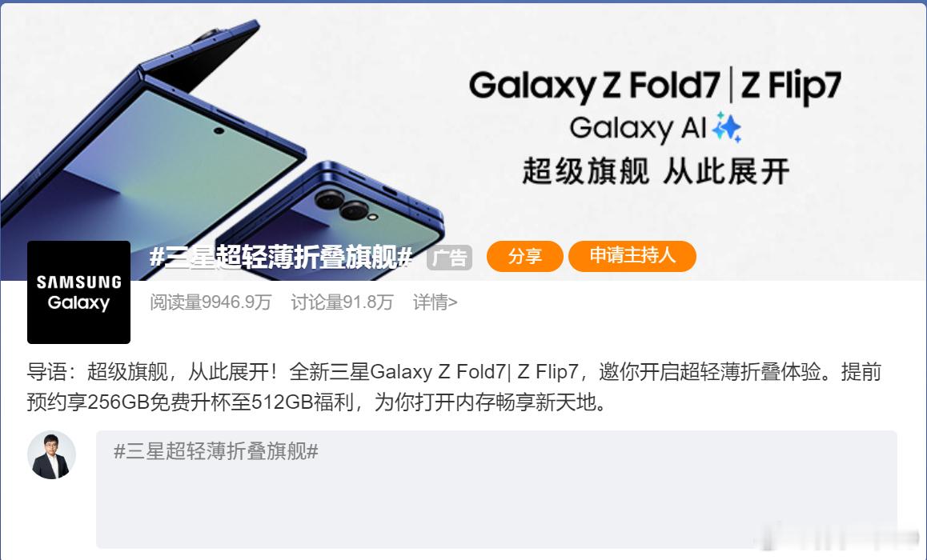
Task: Click the Galaxy Z Fold7 banner heading
Action: pyautogui.click(x=595, y=86)
